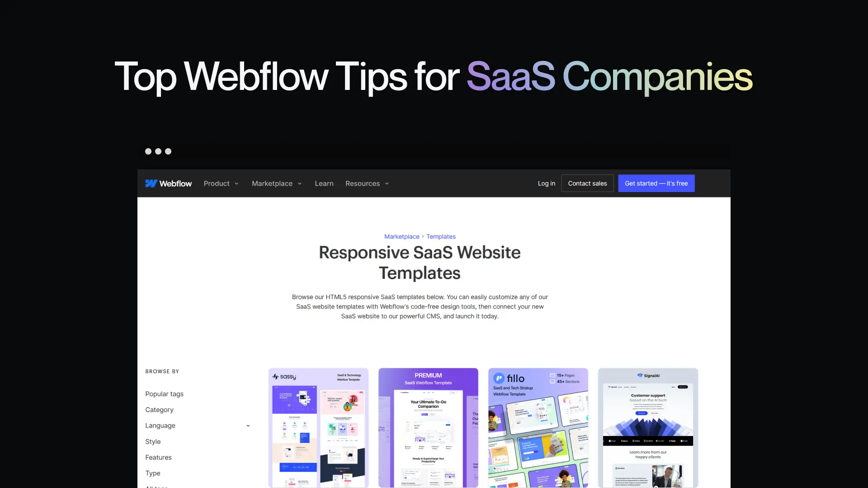Screen dimensions: 868x488
Task: Click the Marketplace menu item
Action: point(272,183)
